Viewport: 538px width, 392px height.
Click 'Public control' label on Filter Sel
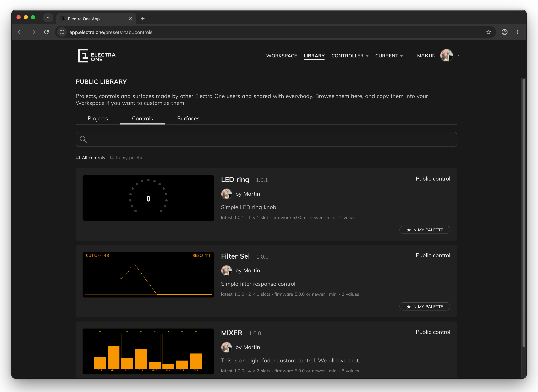tap(433, 255)
